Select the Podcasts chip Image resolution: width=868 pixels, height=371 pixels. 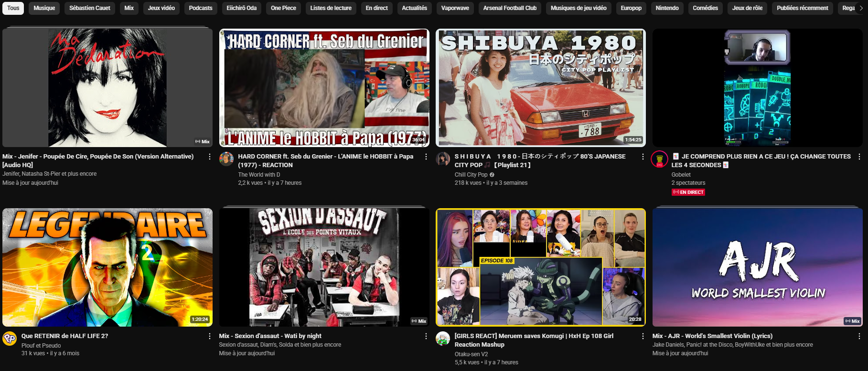coord(201,8)
